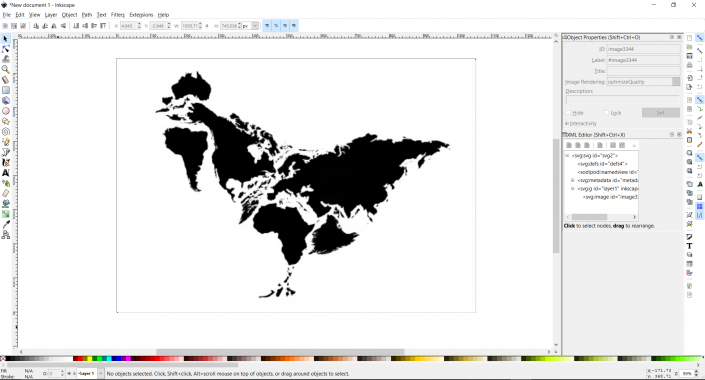This screenshot has width=705, height=380.
Task: Select the Rectangle tool
Action: point(6,90)
